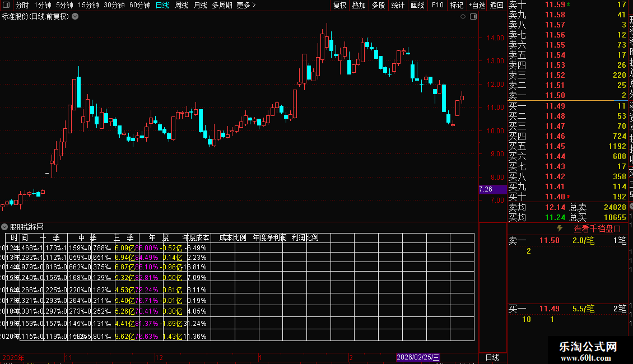The height and width of the screenshot is (364, 633).
Task: Click the 年度净利润 column header
Action: click(269, 237)
